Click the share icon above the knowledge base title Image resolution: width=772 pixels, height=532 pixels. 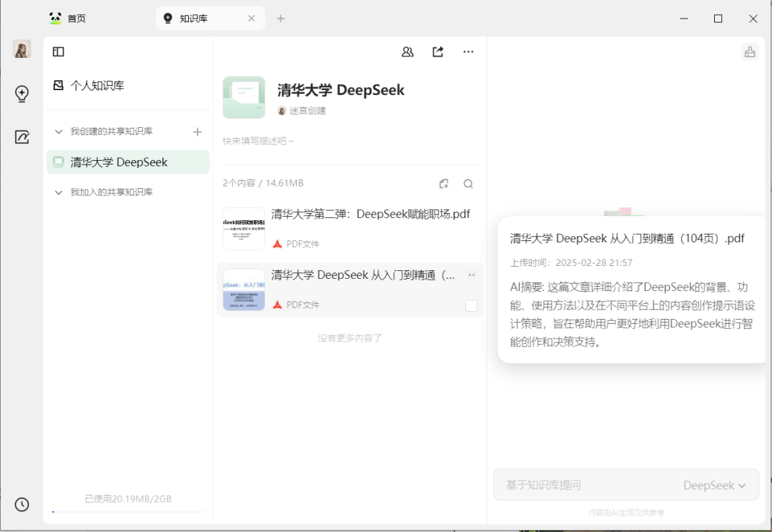coord(437,51)
